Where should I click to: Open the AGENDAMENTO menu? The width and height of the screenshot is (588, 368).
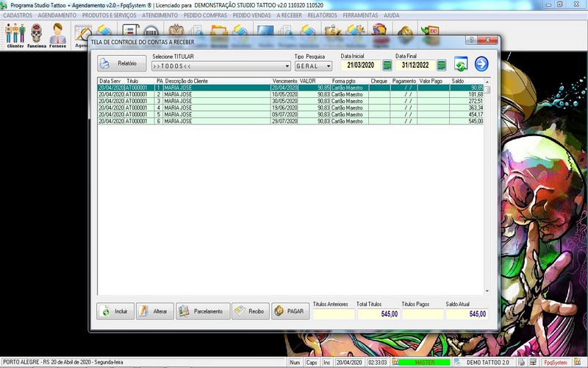coord(57,15)
